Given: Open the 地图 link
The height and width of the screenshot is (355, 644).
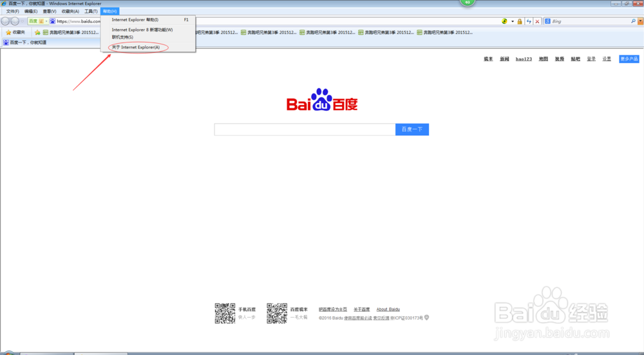Looking at the screenshot, I should (544, 59).
